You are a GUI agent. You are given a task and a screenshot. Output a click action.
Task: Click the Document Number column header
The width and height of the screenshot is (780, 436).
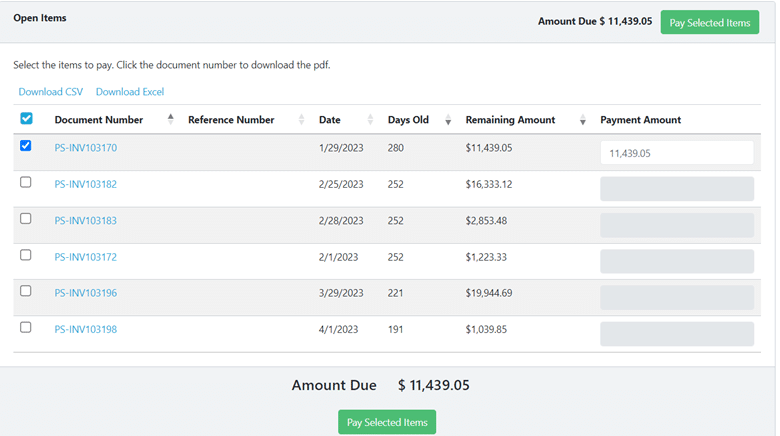coord(98,120)
